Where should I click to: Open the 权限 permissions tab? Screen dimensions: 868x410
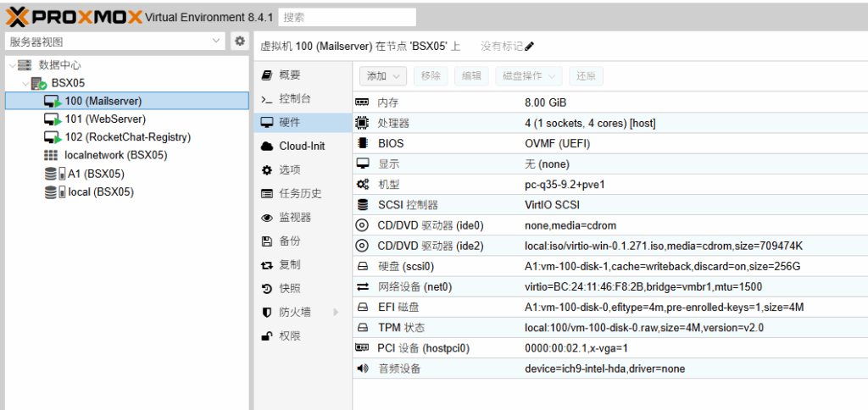coord(303,335)
